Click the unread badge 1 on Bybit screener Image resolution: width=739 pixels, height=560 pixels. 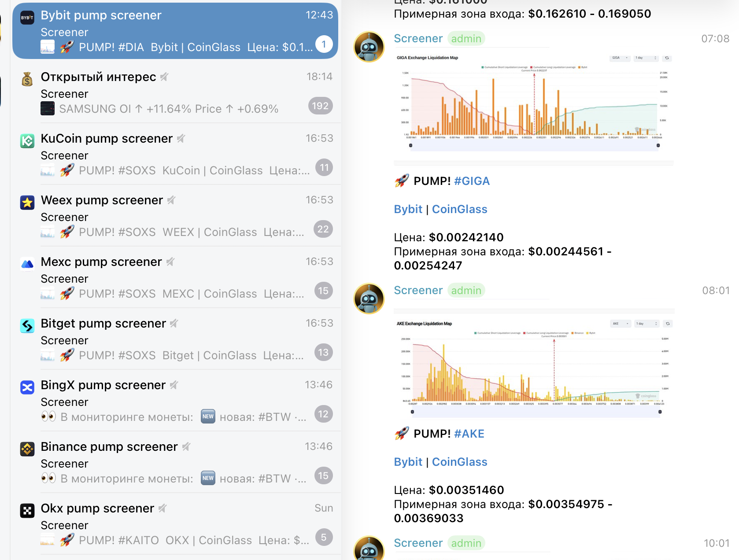point(324,44)
